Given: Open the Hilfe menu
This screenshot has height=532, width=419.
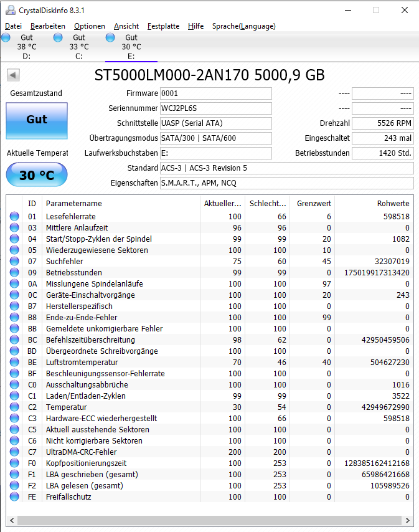Looking at the screenshot, I should pyautogui.click(x=195, y=26).
